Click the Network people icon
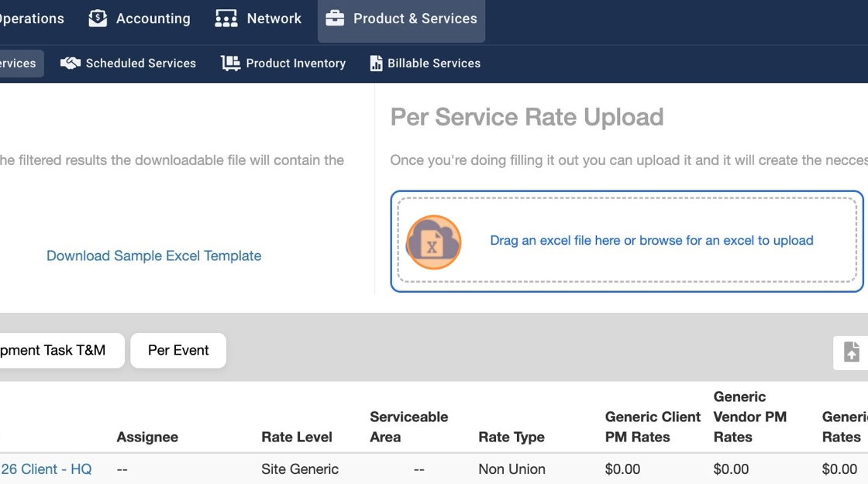The width and height of the screenshot is (868, 484). [x=226, y=19]
